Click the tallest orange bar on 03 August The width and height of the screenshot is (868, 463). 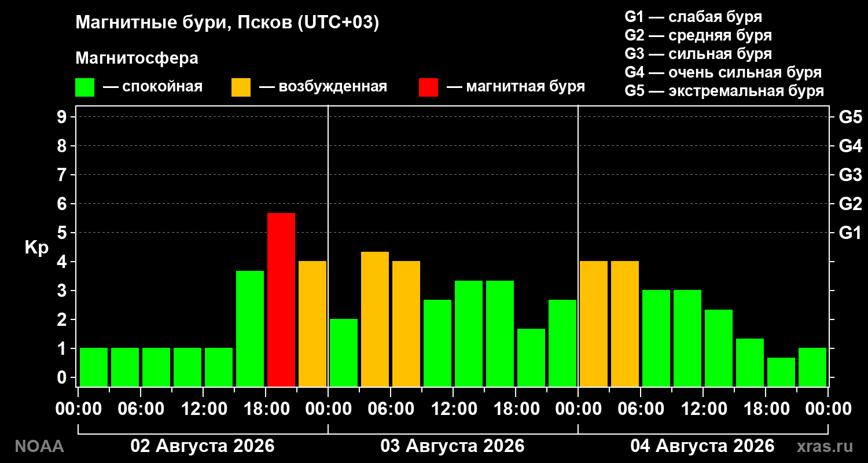375,319
